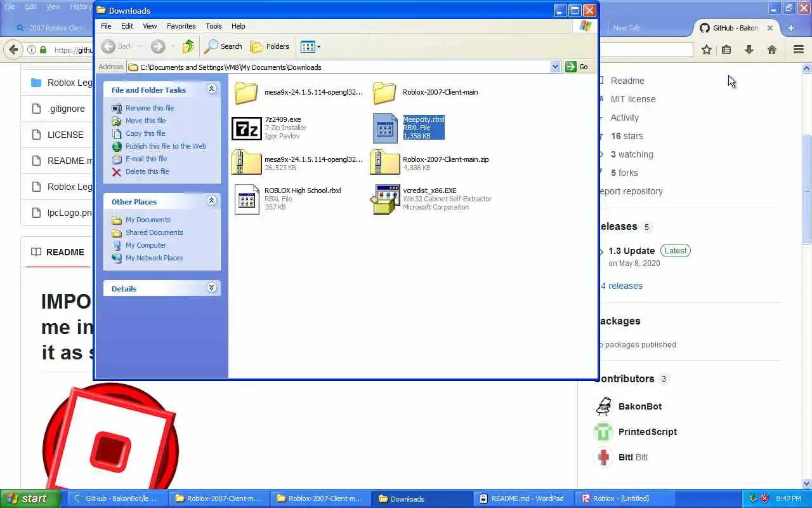
Task: Click Move this file
Action: [x=145, y=121]
